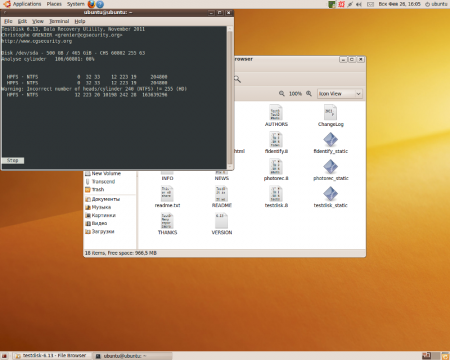Image resolution: width=450 pixels, height=360 pixels.
Task: Click zoom in icon in File Browser
Action: [309, 94]
